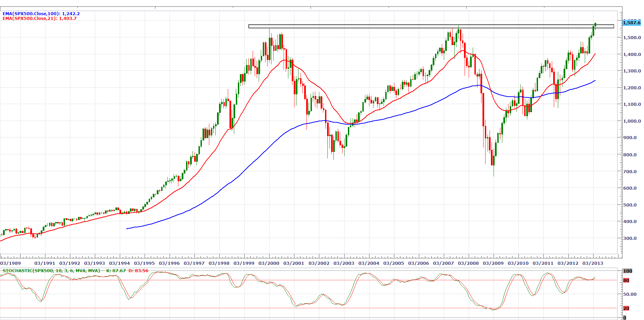The height and width of the screenshot is (320, 644).
Task: Select the STOCHASTIC indicator title label
Action: [x=51, y=271]
